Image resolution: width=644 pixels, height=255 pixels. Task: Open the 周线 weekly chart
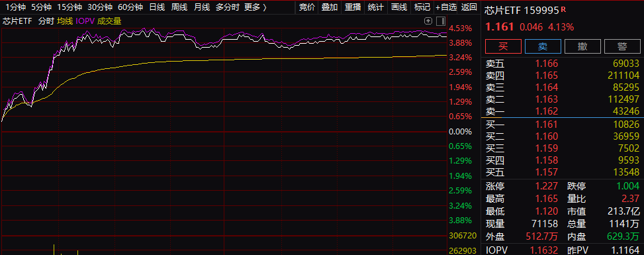tap(179, 7)
